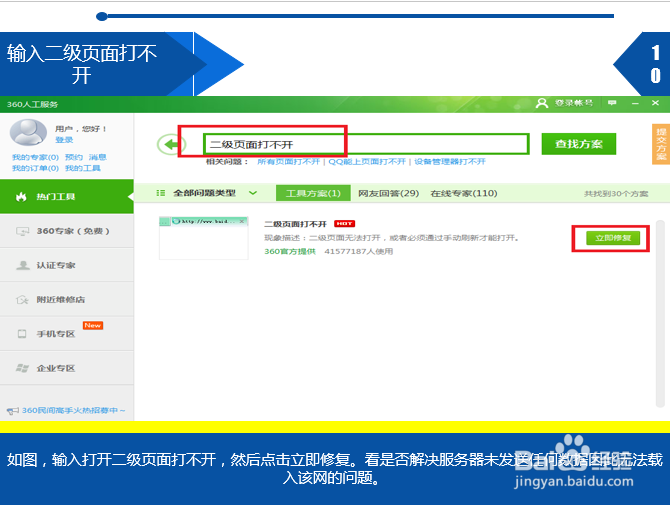Click the user avatar picture
The width and height of the screenshot is (670, 505).
pos(28,132)
